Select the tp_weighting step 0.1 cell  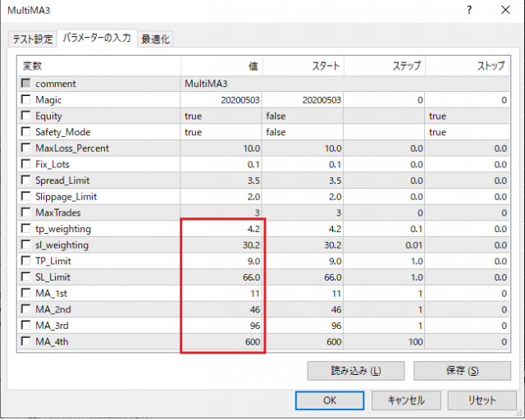(385, 229)
